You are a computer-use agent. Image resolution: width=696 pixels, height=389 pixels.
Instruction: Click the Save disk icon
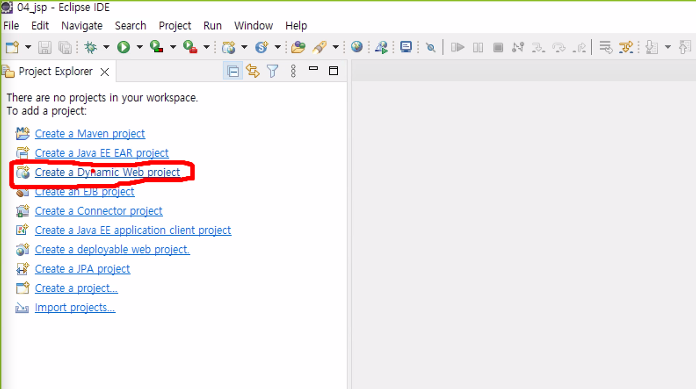[44, 47]
